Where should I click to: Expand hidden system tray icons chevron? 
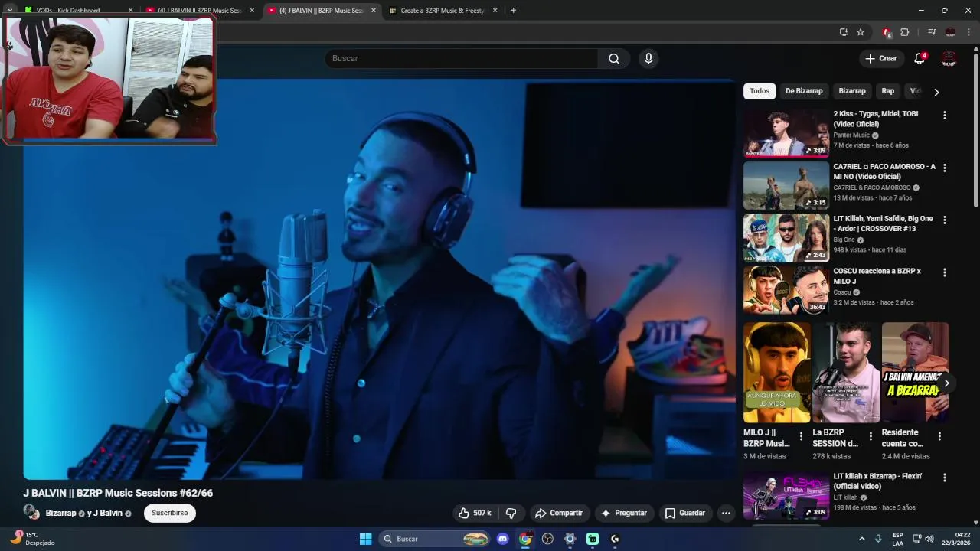pos(861,539)
